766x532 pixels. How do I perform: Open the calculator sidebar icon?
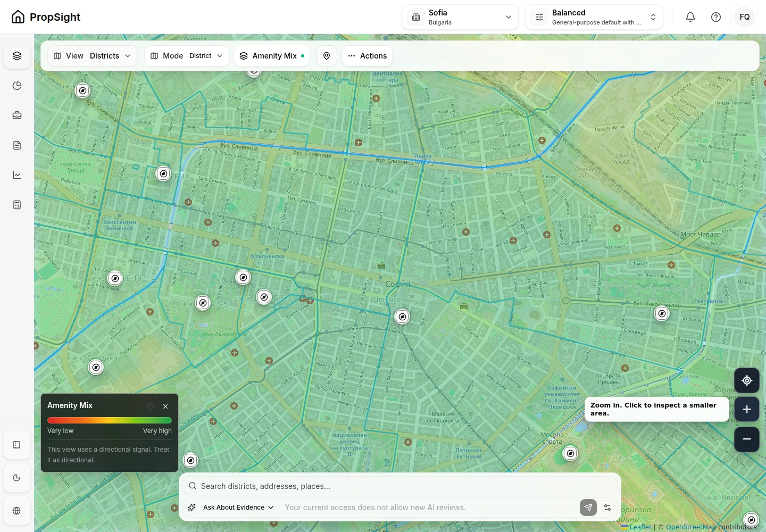pyautogui.click(x=17, y=205)
